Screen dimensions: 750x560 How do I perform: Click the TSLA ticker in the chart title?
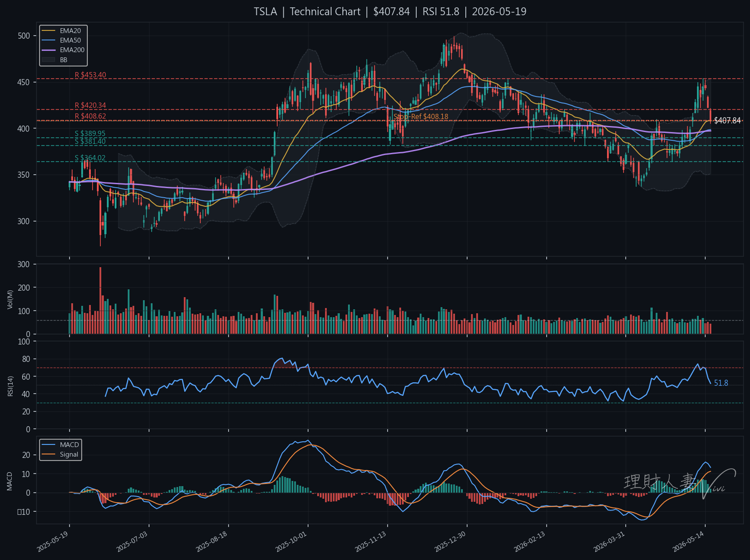pos(265,12)
